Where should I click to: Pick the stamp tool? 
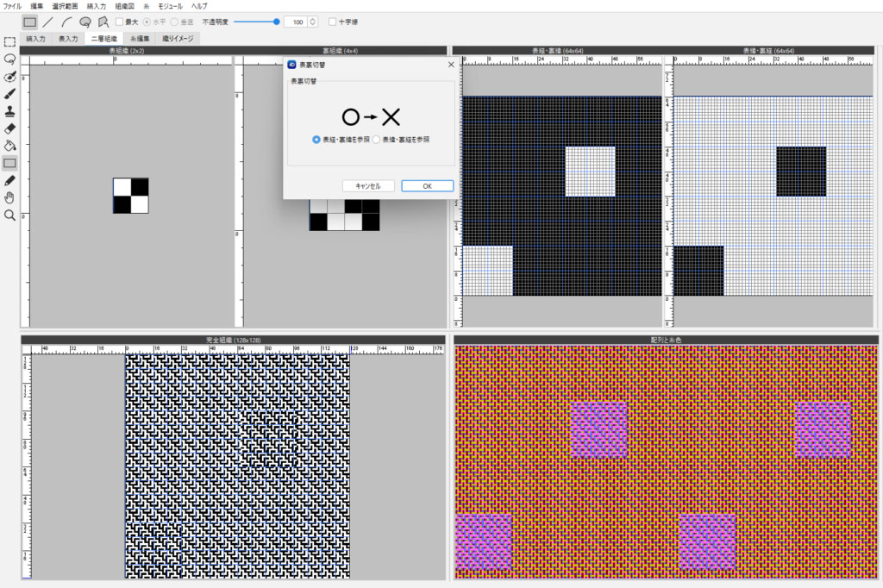(x=9, y=111)
